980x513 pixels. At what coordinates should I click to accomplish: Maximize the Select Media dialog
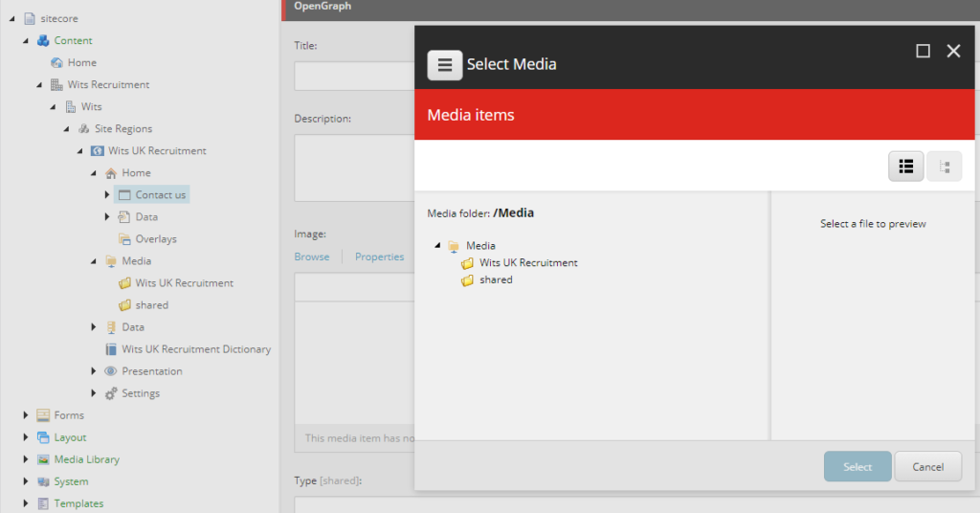(x=924, y=52)
